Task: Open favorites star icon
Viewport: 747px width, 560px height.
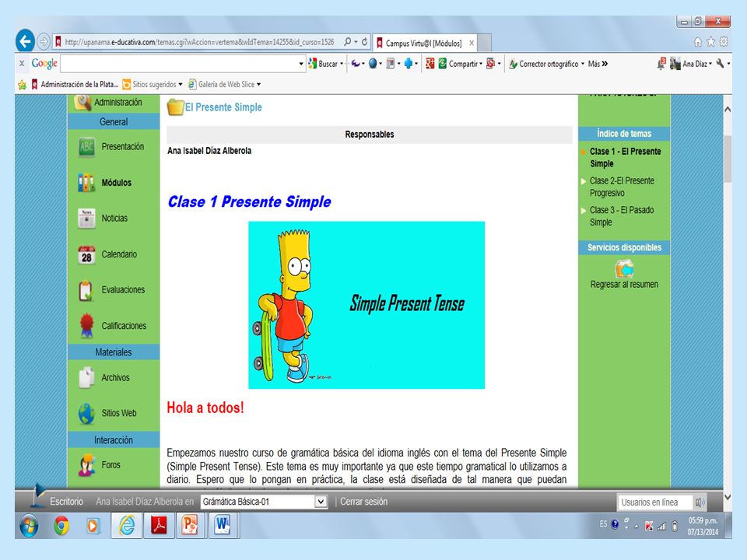Action: point(710,42)
